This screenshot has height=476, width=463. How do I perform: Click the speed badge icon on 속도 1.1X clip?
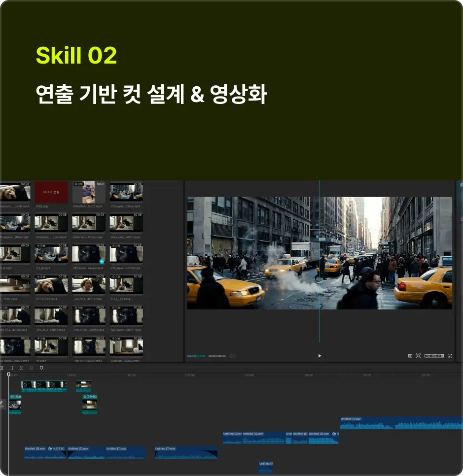tap(50, 449)
